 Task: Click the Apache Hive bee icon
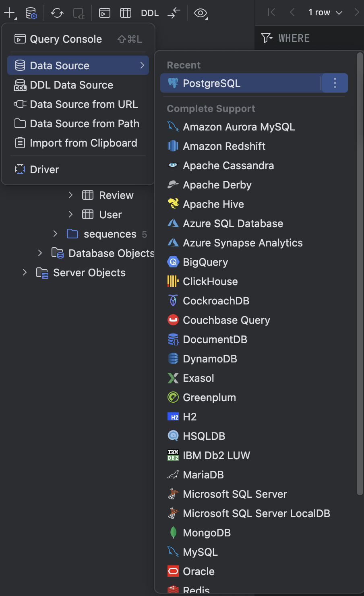click(173, 204)
